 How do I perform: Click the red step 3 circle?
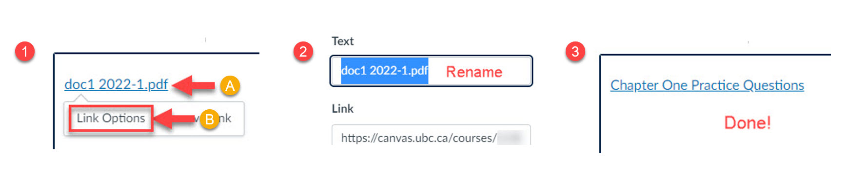click(575, 51)
